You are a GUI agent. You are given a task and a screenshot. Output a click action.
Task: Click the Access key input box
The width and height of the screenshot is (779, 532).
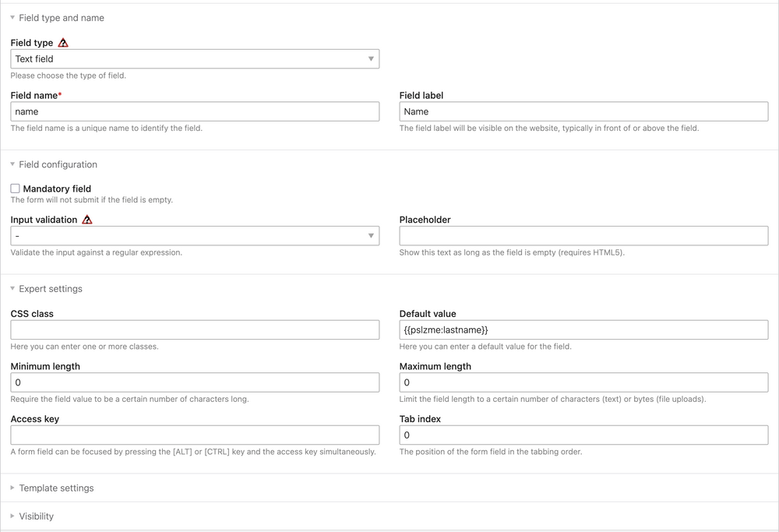tap(195, 435)
